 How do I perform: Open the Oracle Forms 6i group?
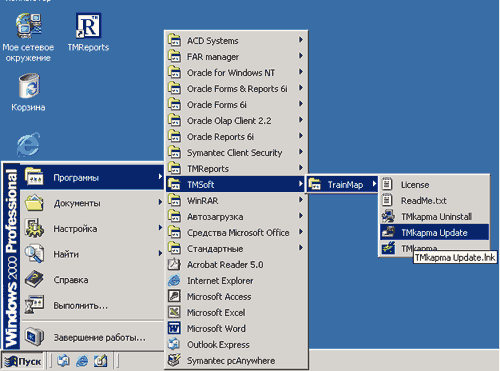(236, 104)
